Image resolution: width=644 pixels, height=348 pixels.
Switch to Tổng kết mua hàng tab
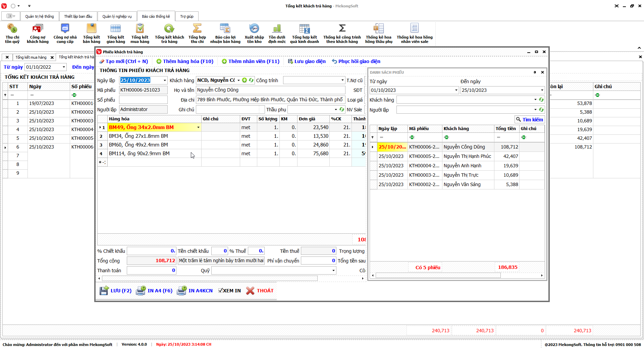[x=31, y=57]
